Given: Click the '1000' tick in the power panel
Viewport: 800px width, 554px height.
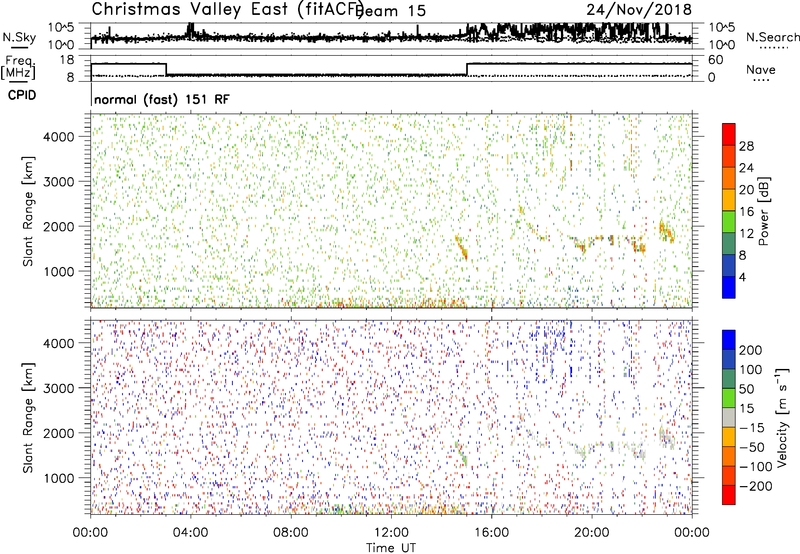Looking at the screenshot, I should pyautogui.click(x=58, y=271).
